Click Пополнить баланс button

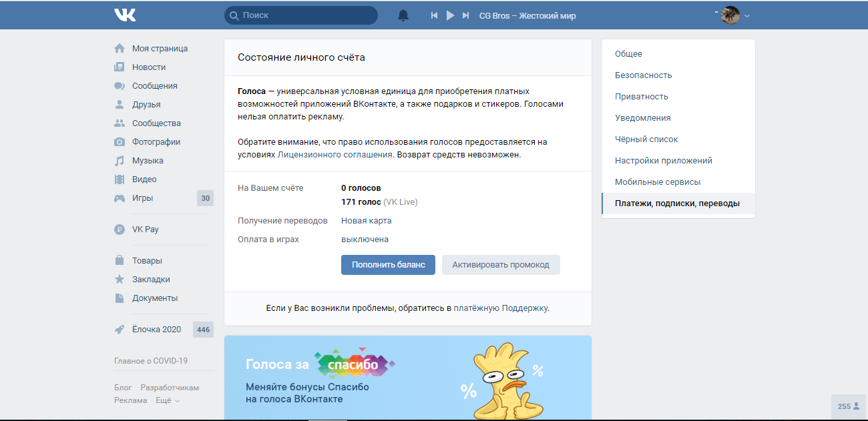[389, 264]
